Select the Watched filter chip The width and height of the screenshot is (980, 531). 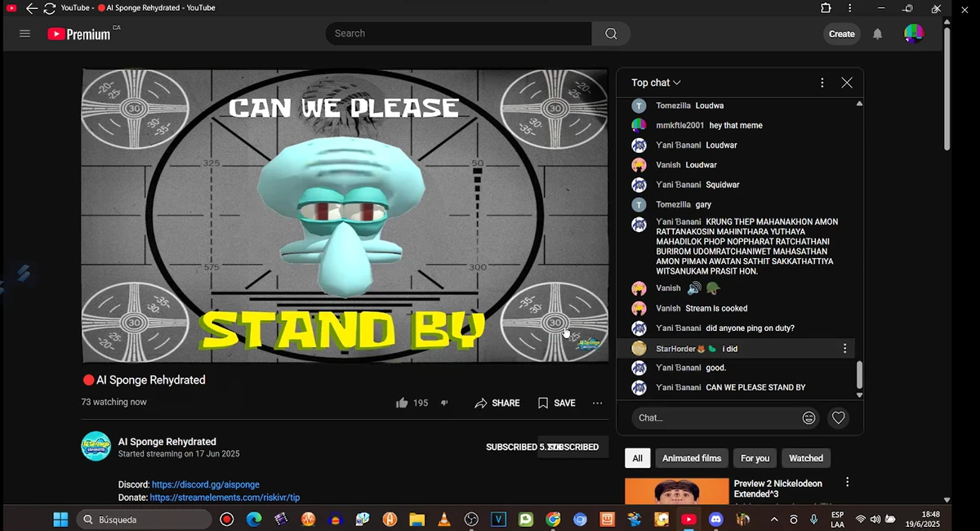[x=805, y=457]
